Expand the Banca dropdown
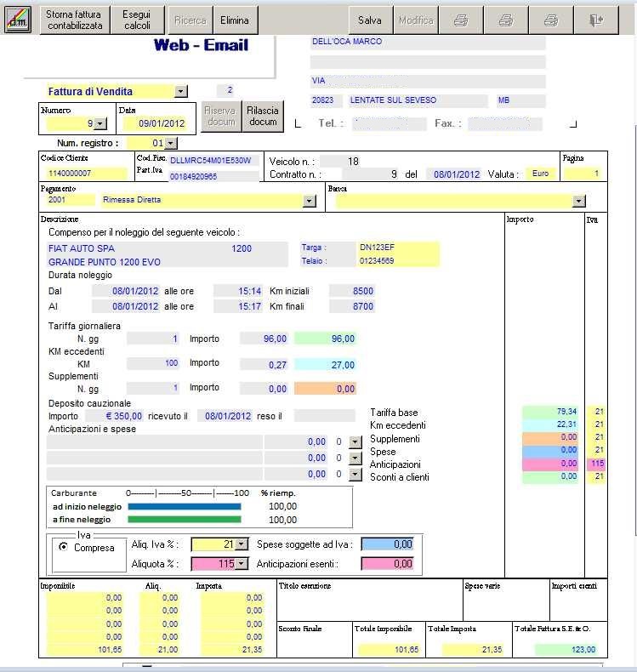 click(578, 201)
